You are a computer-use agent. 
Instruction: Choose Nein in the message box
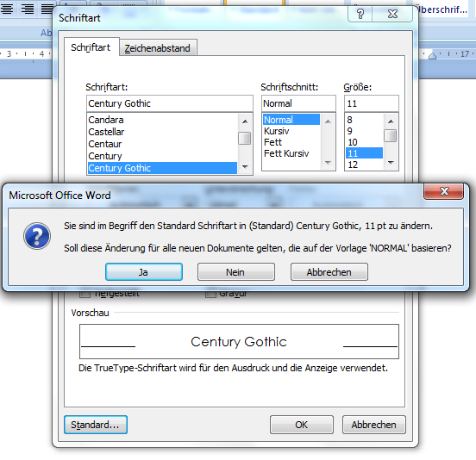click(x=236, y=272)
